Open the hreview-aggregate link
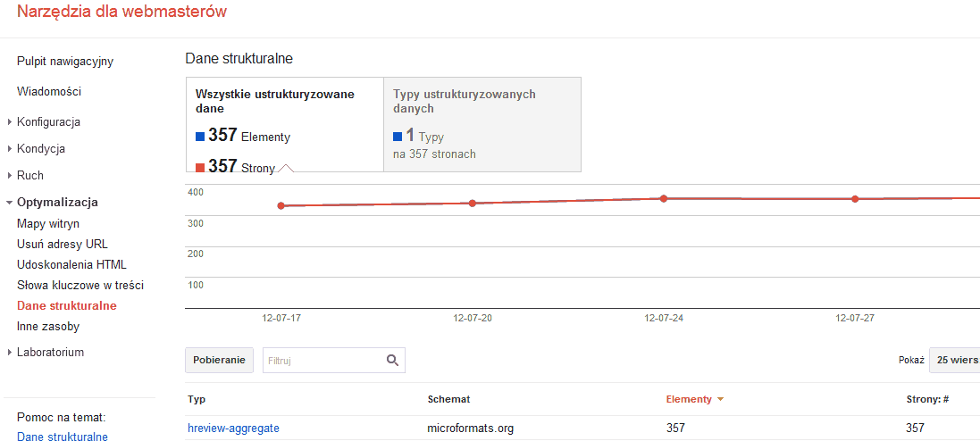This screenshot has width=980, height=441. coord(233,429)
